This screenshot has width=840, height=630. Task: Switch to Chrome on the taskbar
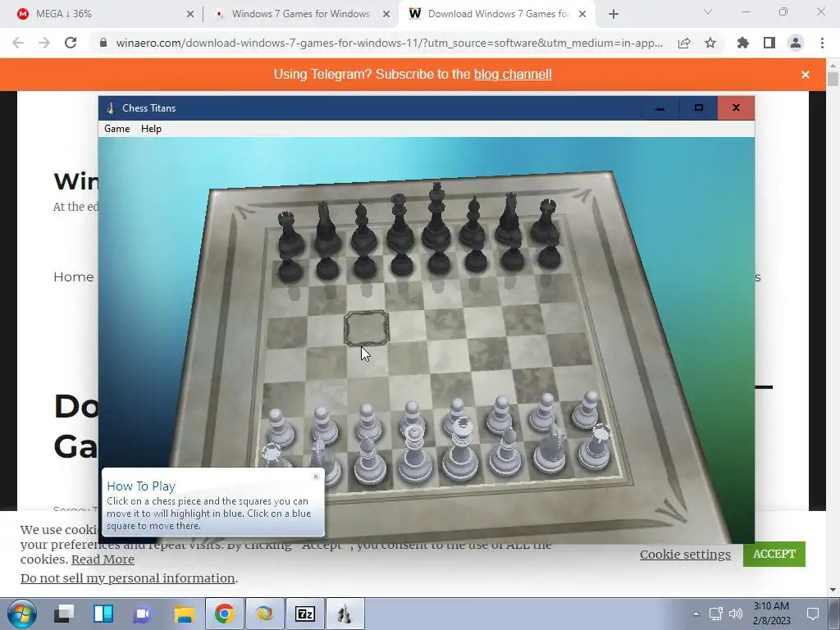tap(225, 614)
